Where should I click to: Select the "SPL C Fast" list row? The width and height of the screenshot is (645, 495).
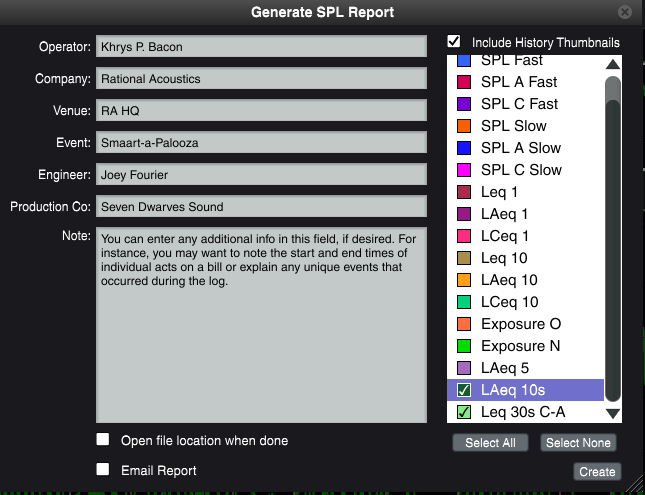(525, 104)
